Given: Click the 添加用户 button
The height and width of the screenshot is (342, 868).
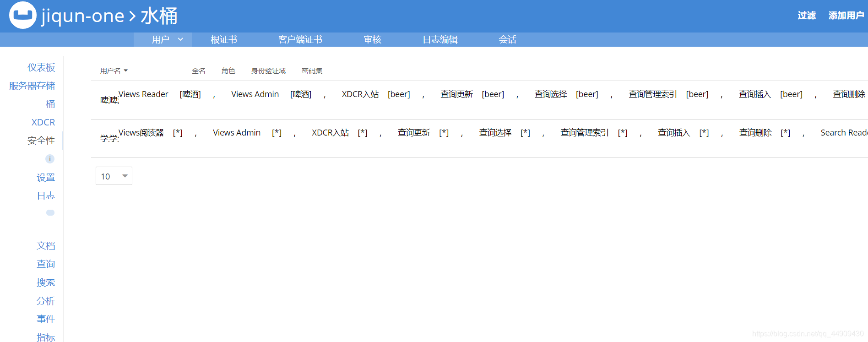Looking at the screenshot, I should (846, 16).
